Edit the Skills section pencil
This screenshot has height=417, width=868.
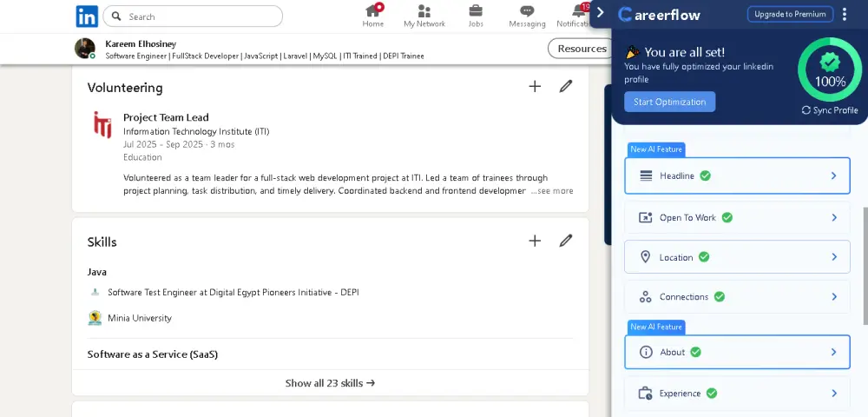click(565, 241)
